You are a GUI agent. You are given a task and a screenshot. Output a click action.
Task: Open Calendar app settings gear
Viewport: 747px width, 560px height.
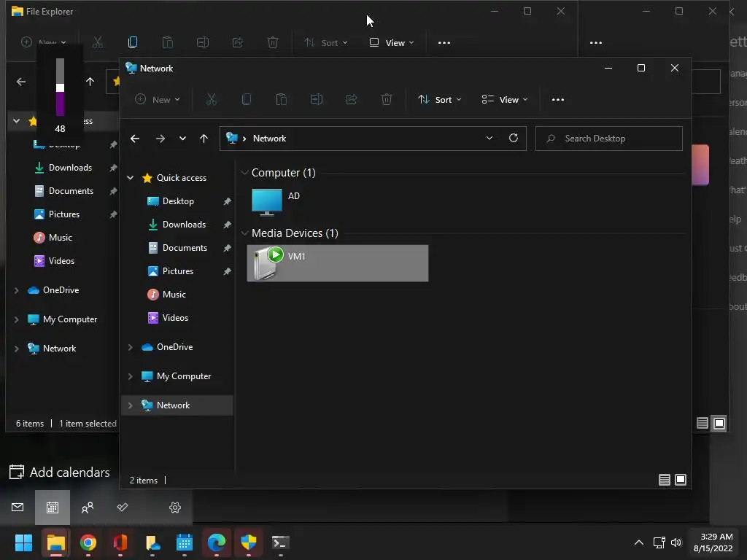point(175,507)
